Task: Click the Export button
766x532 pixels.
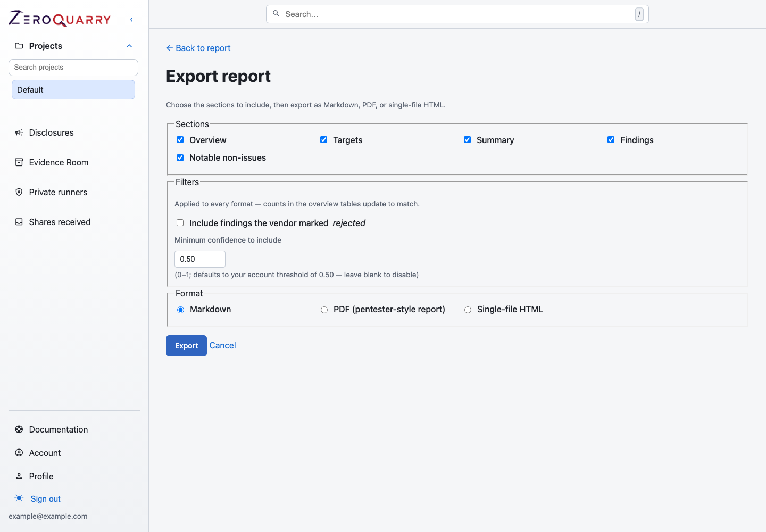Action: tap(186, 346)
